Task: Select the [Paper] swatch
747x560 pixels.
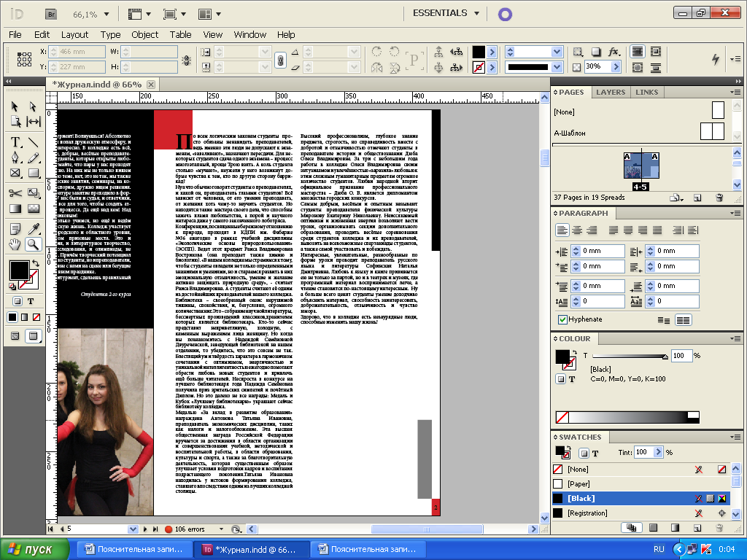Action: [641, 484]
